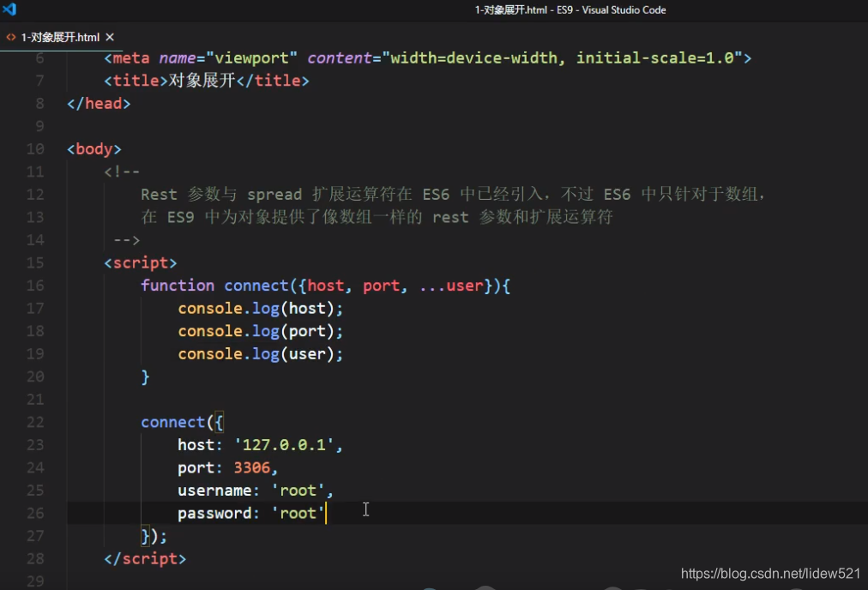Click 'console.log(host);' statement

pos(260,308)
